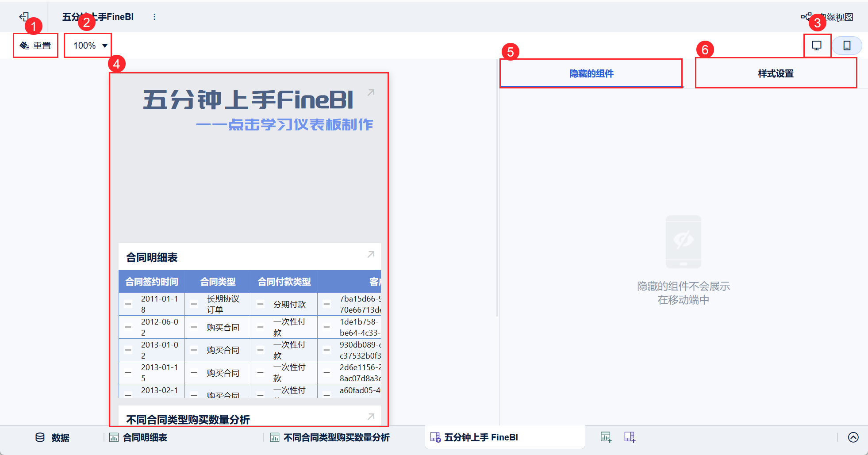Screen dimensions: 868x455
Task: Open the 不同合同类型购买数量分析 bottom tab
Action: coord(330,437)
